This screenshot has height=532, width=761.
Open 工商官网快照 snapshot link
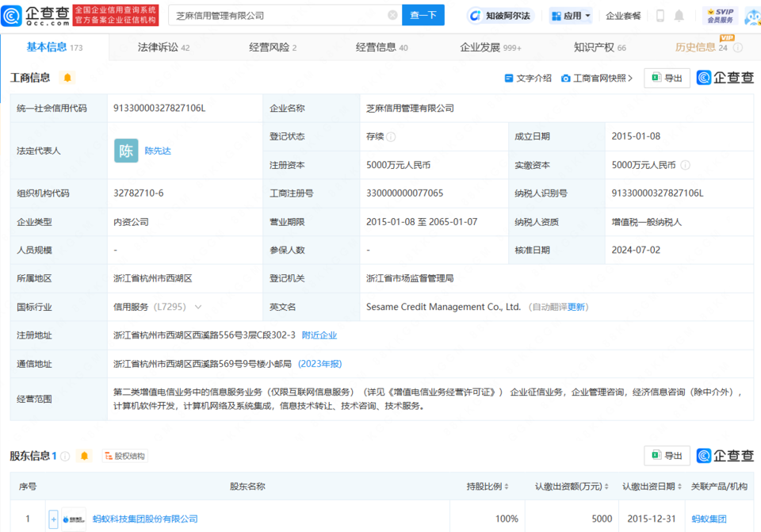[x=598, y=78]
